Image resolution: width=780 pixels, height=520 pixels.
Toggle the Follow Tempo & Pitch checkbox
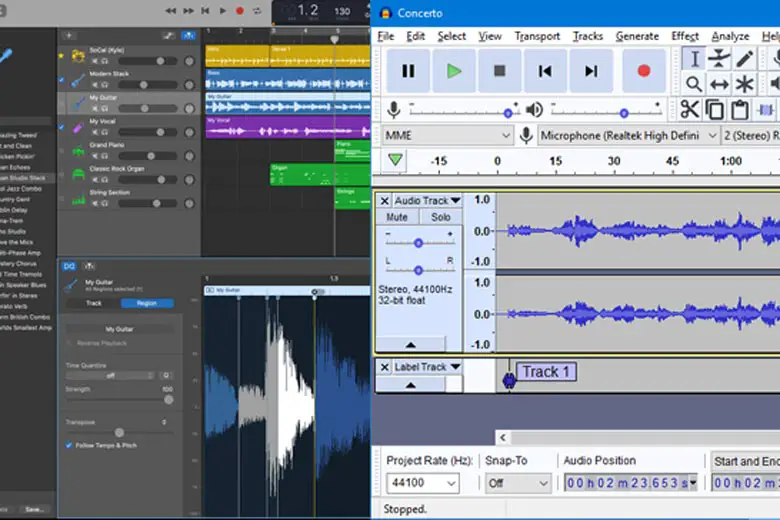click(x=69, y=445)
